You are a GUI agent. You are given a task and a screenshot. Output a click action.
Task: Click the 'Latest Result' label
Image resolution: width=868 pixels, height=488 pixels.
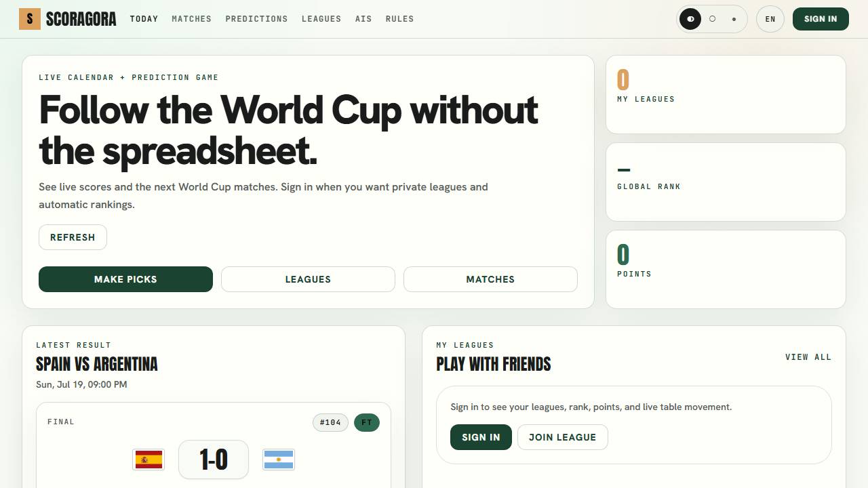73,345
